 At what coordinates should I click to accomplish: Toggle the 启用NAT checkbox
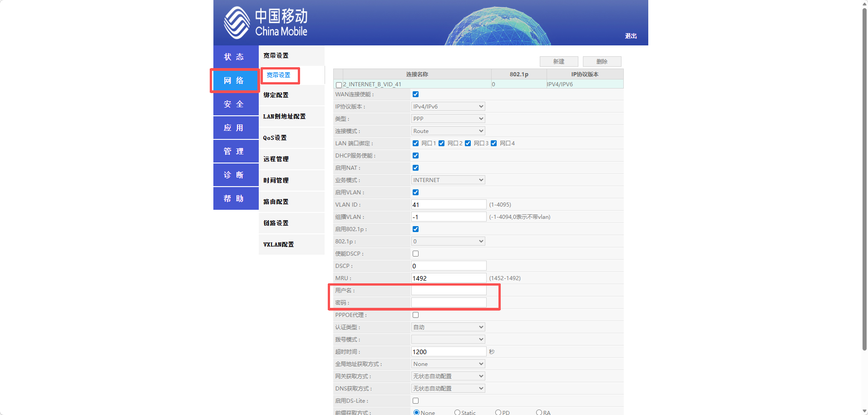click(x=415, y=168)
